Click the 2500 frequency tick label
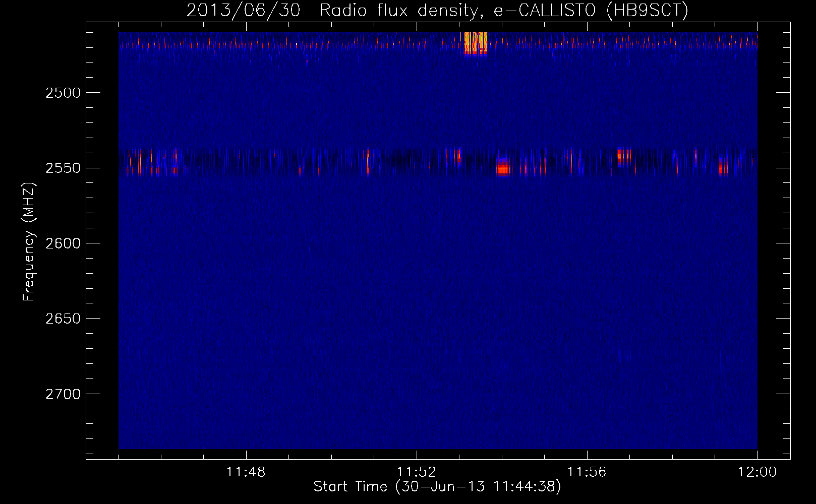Viewport: 816px width, 504px height. tap(63, 93)
